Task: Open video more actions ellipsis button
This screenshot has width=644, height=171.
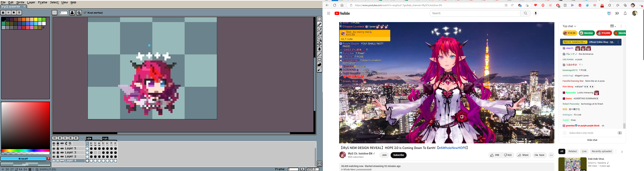Action: point(551,155)
